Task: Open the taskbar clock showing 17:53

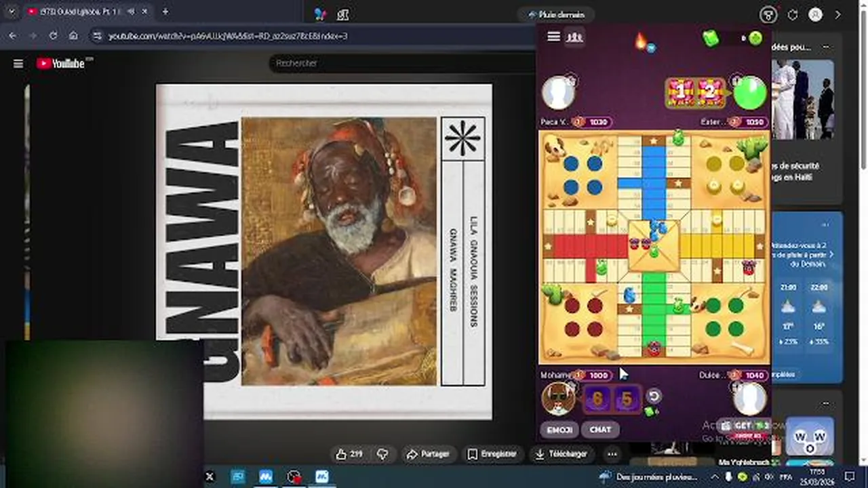Action: tap(816, 476)
